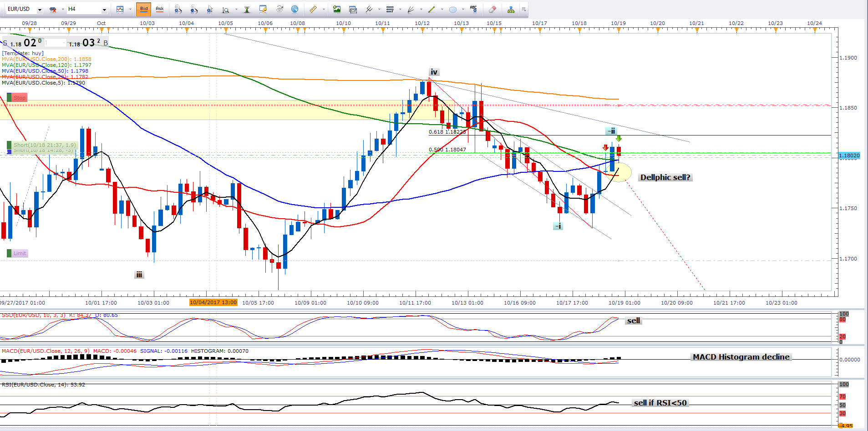Click the add text label ABC tool
The height and width of the screenshot is (431, 868).
[473, 9]
